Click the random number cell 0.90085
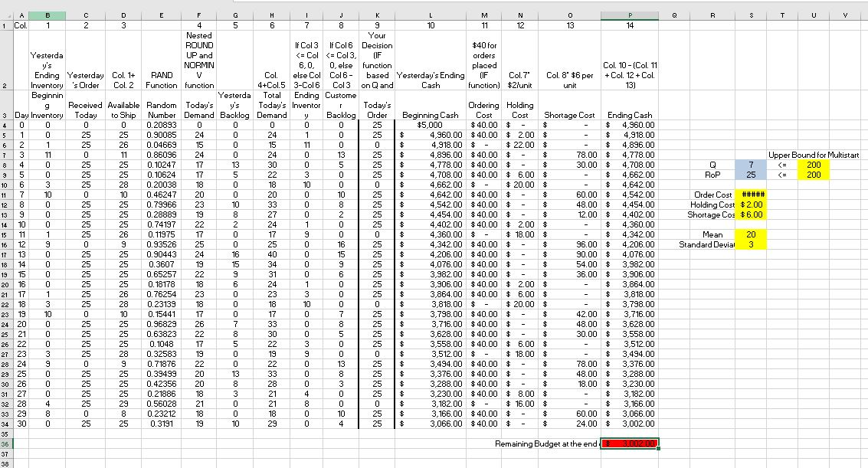Image resolution: width=868 pixels, height=468 pixels. (161, 135)
